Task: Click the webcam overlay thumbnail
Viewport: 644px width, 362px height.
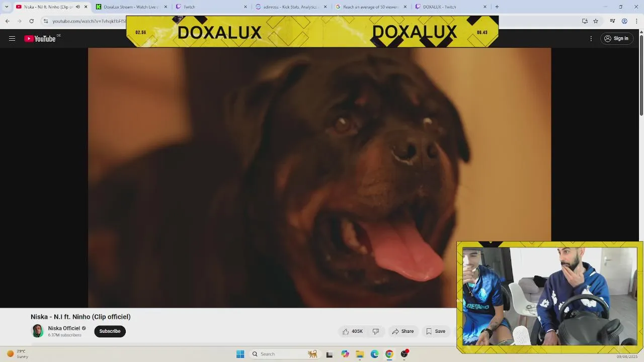Action: (x=549, y=297)
